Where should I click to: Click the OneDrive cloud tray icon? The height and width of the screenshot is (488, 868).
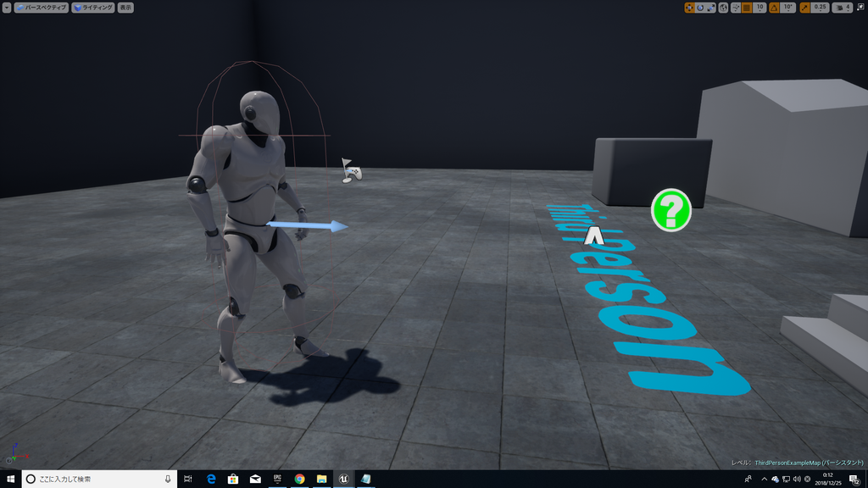[x=775, y=480]
